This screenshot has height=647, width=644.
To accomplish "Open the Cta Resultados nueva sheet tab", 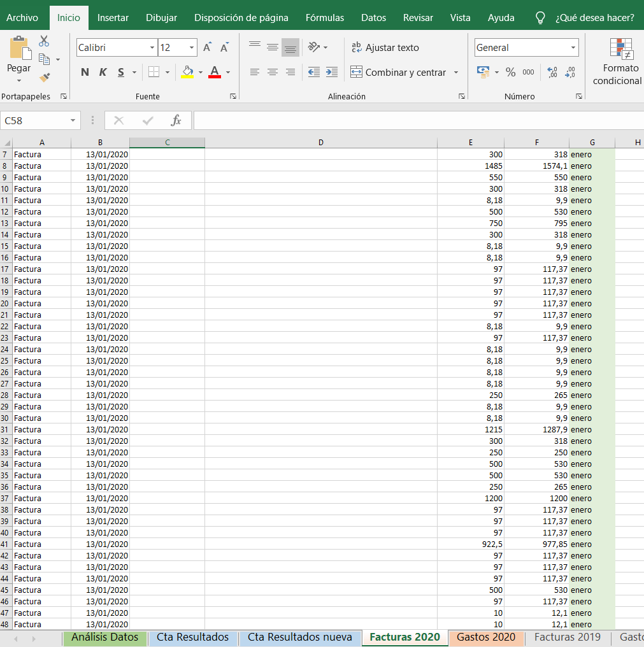I will (x=300, y=637).
